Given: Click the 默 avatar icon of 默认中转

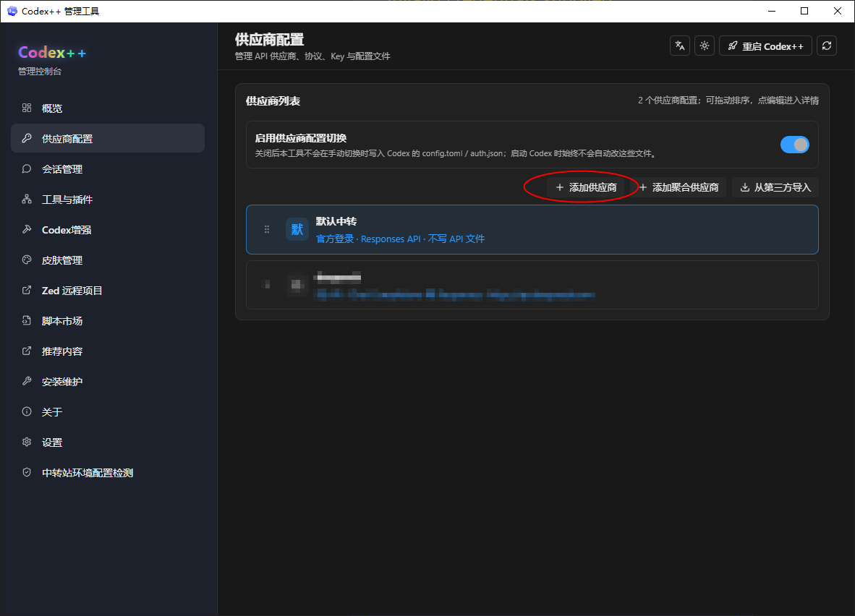Looking at the screenshot, I should [x=297, y=229].
